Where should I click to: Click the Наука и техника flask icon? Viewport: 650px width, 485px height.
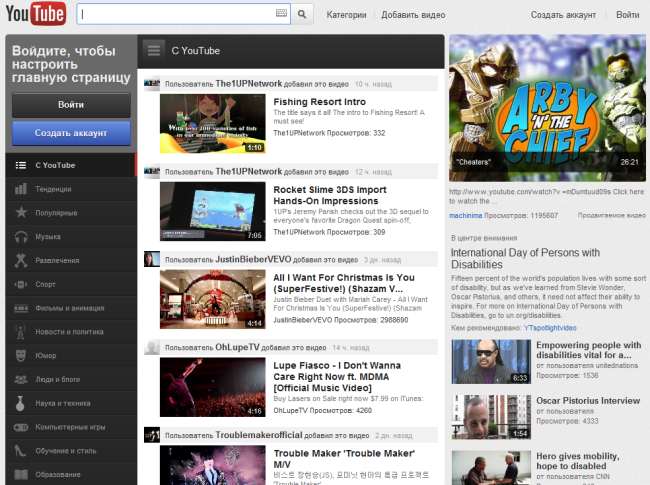click(20, 403)
